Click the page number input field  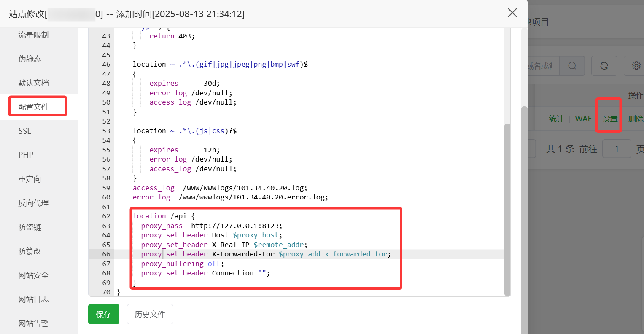click(x=617, y=149)
